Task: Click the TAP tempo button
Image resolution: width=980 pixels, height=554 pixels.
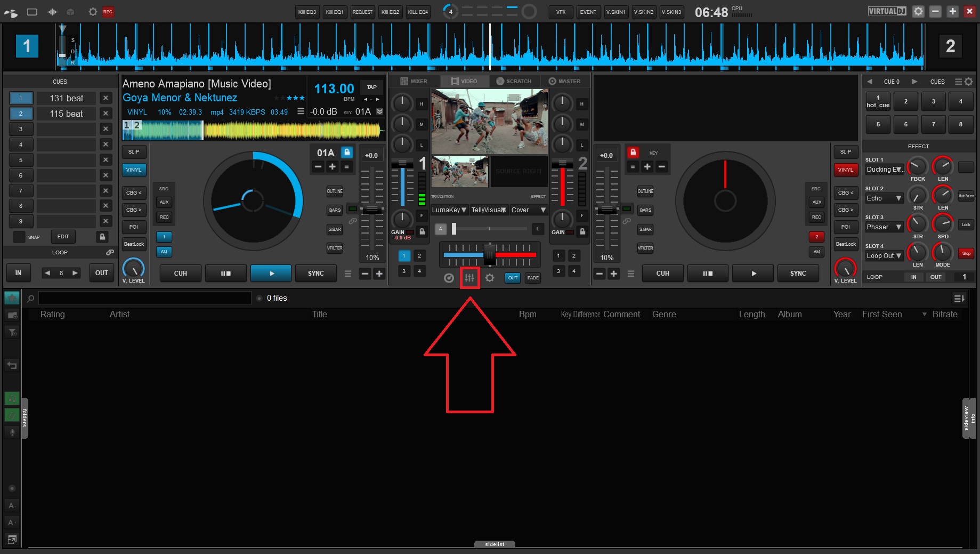Action: (x=372, y=87)
